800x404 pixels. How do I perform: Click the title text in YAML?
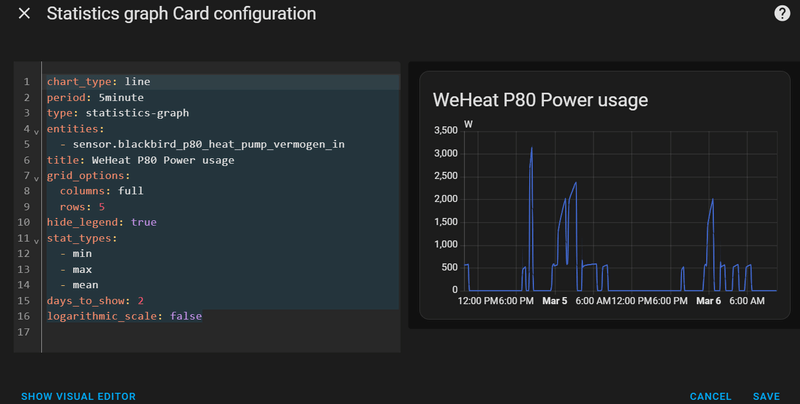click(162, 160)
